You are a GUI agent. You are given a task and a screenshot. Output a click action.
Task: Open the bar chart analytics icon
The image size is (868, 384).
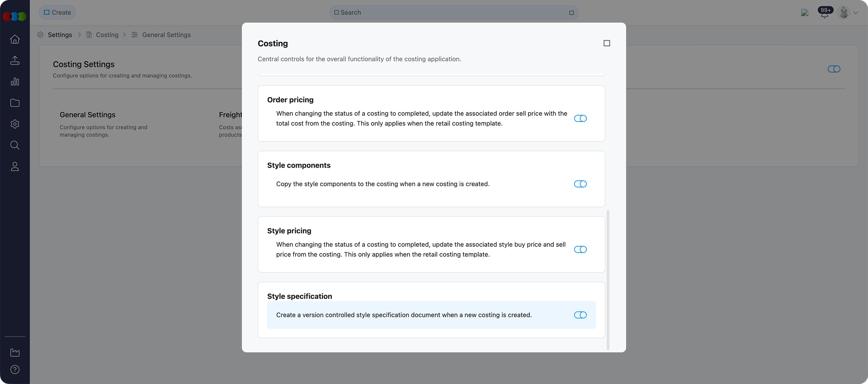pos(15,82)
